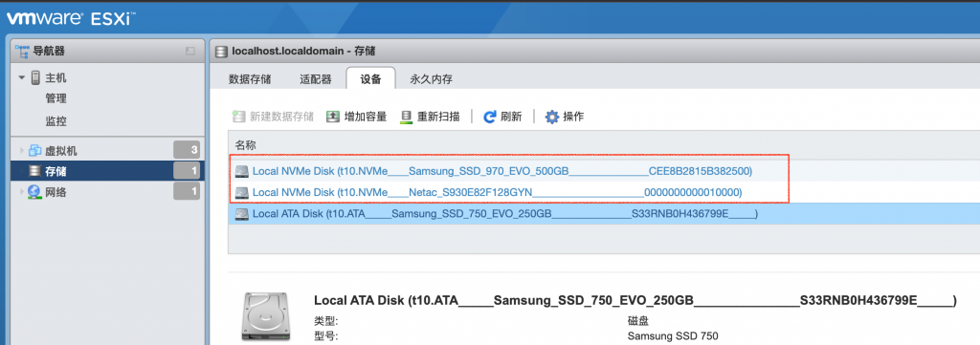Click the network globe icon
The image size is (980, 345).
35,192
